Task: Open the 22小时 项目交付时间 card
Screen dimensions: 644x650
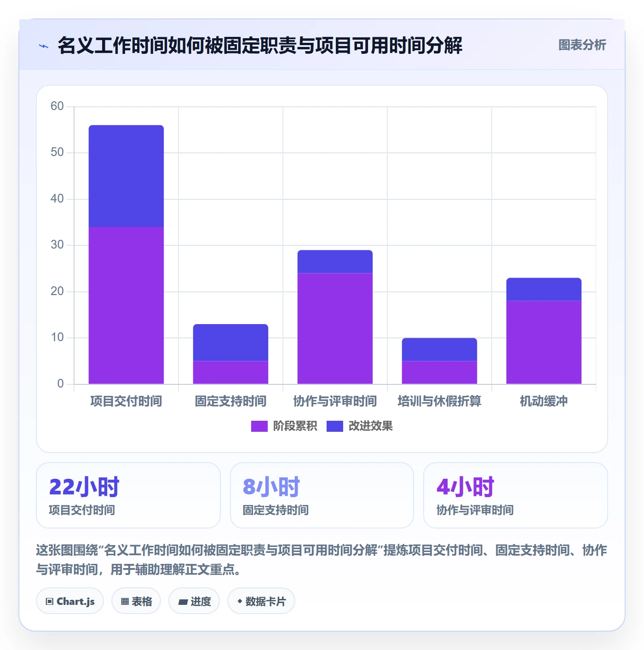Action: tap(128, 495)
